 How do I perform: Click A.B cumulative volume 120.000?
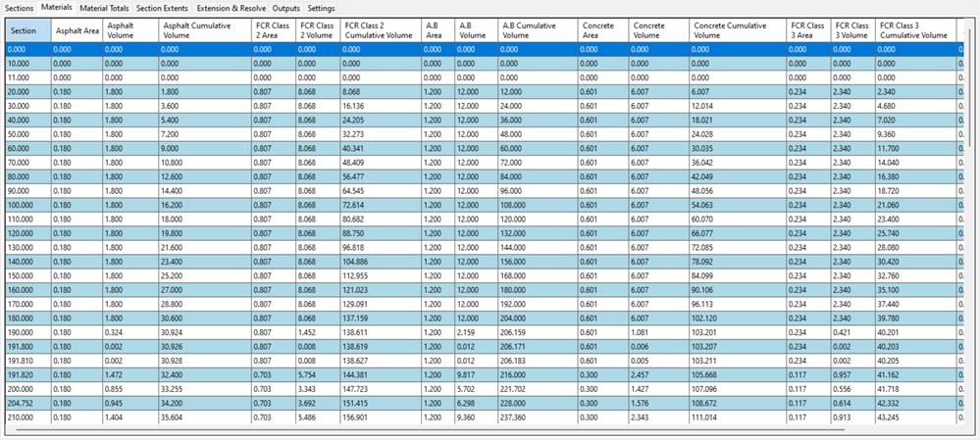coord(538,219)
